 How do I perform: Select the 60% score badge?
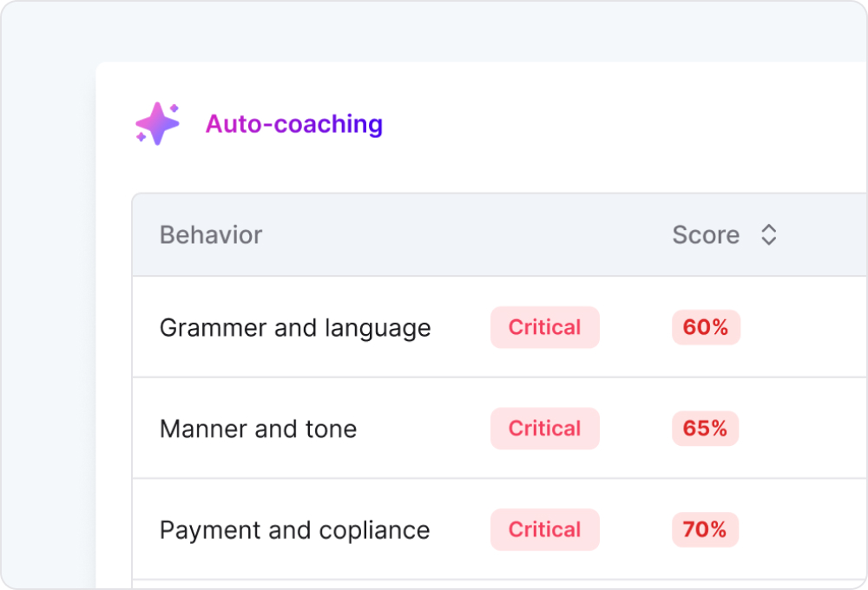[x=706, y=327]
